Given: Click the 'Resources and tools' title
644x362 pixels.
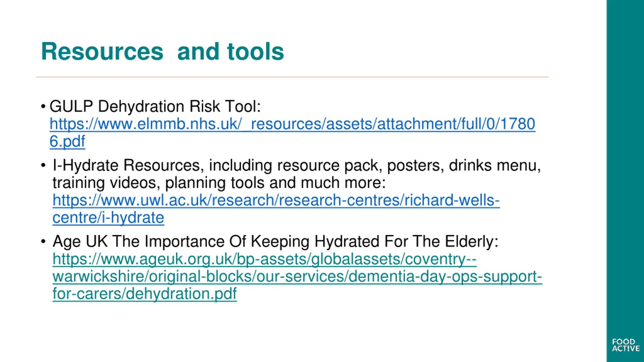Looking at the screenshot, I should 163,52.
